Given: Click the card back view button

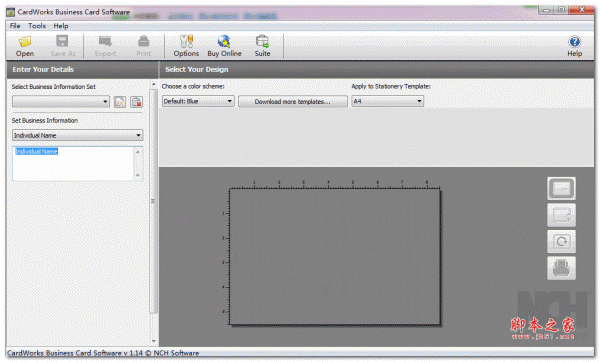Looking at the screenshot, I should pyautogui.click(x=561, y=215).
